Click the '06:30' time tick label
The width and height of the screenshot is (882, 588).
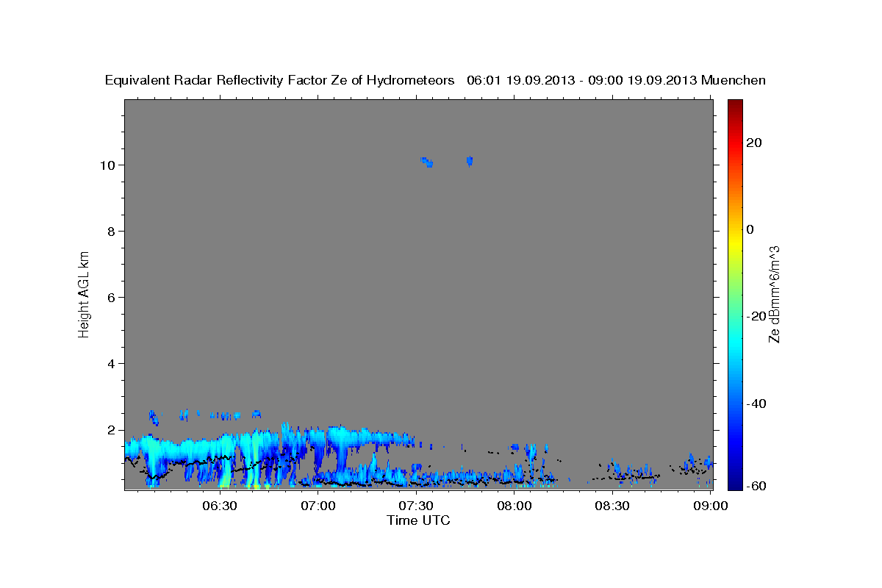(x=220, y=506)
